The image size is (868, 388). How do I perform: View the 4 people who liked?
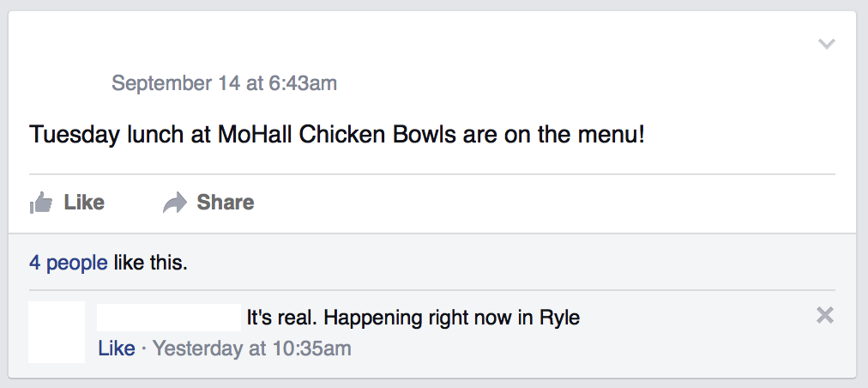68,262
